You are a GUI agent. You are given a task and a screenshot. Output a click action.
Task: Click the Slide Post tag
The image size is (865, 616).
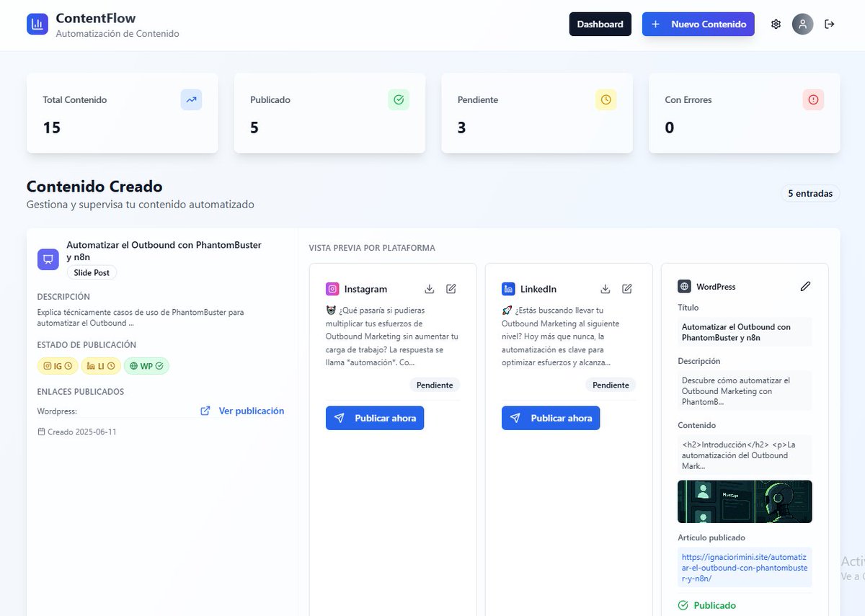92,273
